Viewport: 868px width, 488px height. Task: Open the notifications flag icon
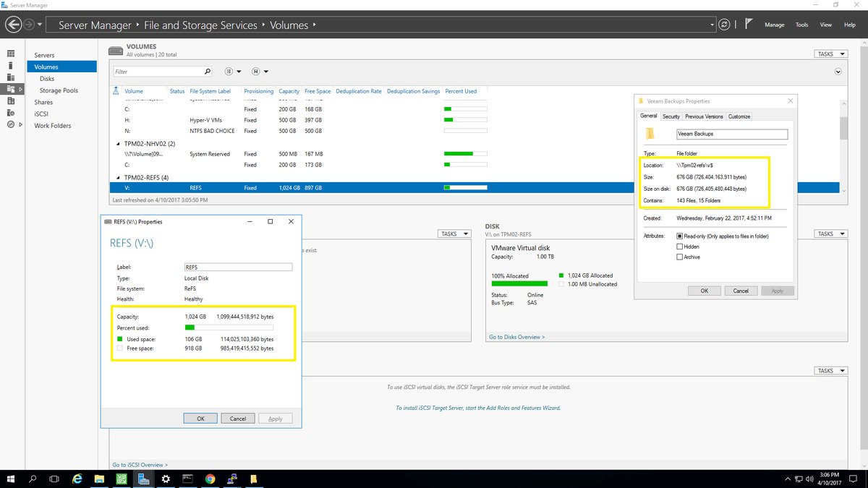[747, 25]
